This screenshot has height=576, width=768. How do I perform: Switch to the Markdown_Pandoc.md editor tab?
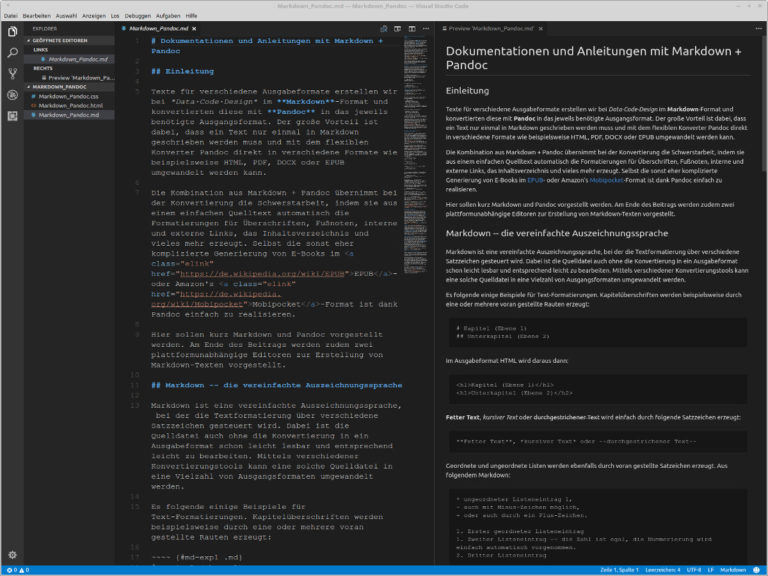click(158, 29)
